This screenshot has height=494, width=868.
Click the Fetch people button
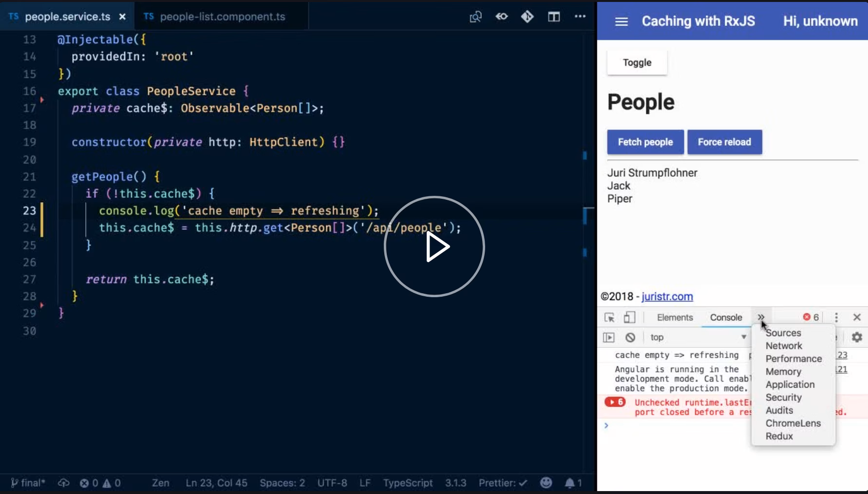click(645, 142)
